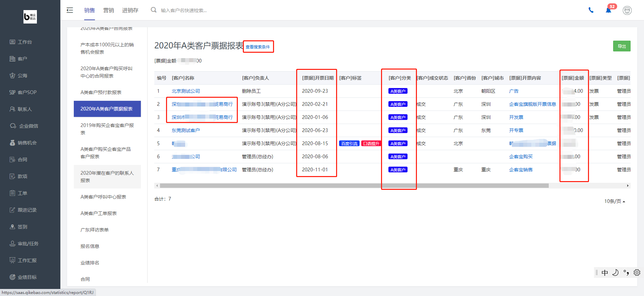This screenshot has height=296, width=644.
Task: Click the horizontal table scrollbar thumb
Action: 354,185
